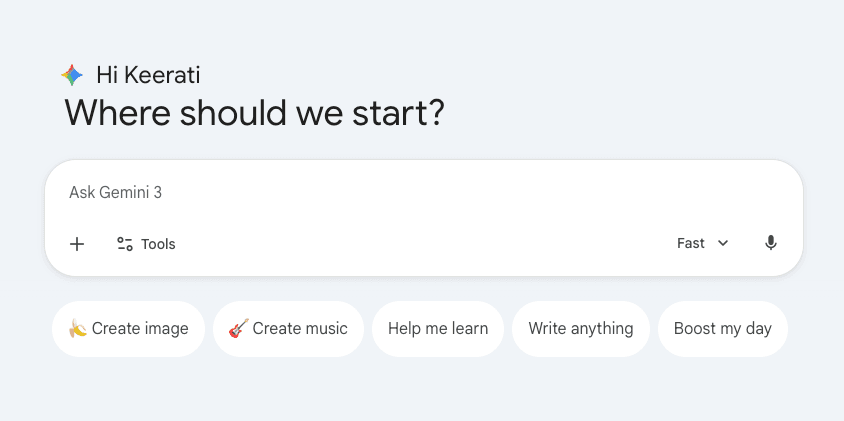Click the Tools sliders icon
The height and width of the screenshot is (421, 844).
(125, 244)
